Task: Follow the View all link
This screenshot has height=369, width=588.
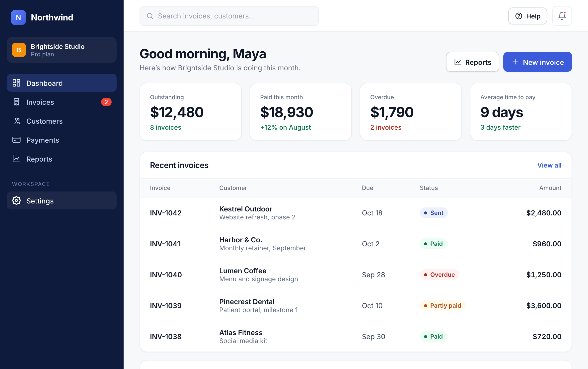Action: click(549, 165)
